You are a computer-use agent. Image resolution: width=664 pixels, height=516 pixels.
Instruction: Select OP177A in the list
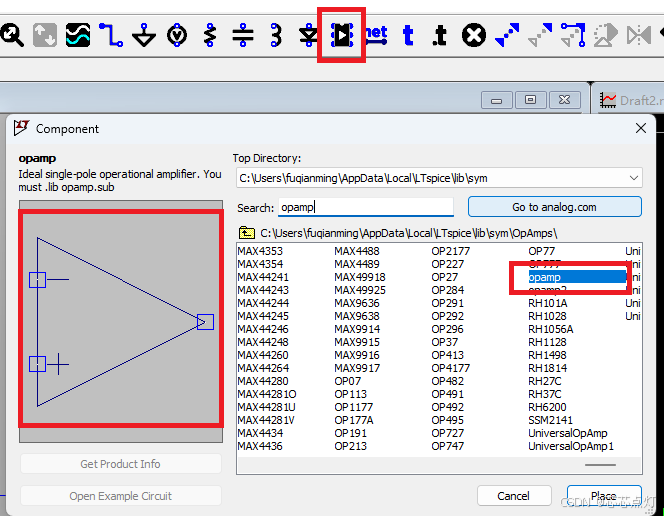point(354,420)
